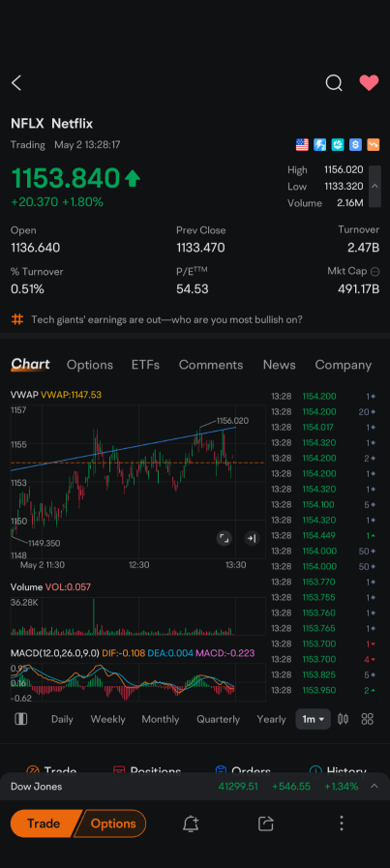Open the tech giants' earnings topic link
390x868 pixels.
pos(166,319)
